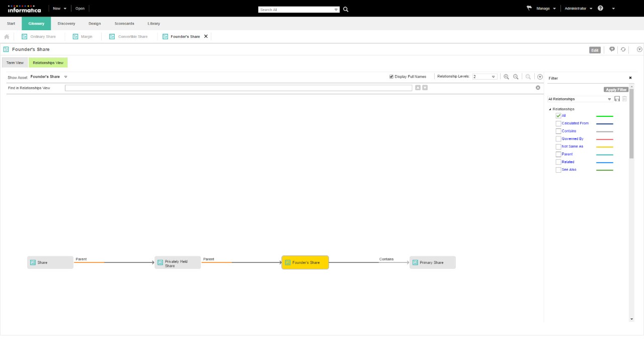Click the Edit button
This screenshot has height=342, width=644.
coord(595,50)
